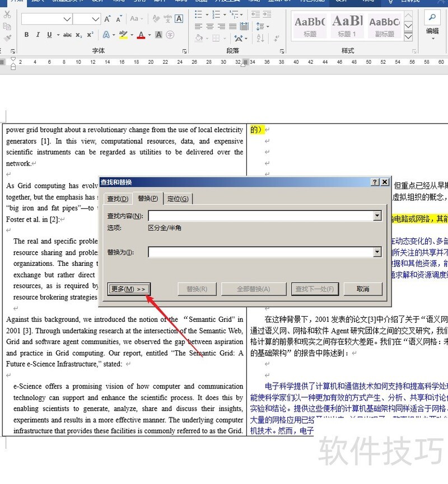Toggle Italic formatting
This screenshot has width=448, height=484.
38,35
